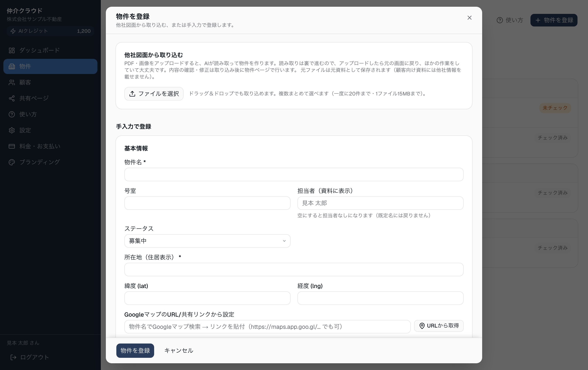Click the 物件を登録 submit button in footer
588x370 pixels.
click(x=135, y=351)
